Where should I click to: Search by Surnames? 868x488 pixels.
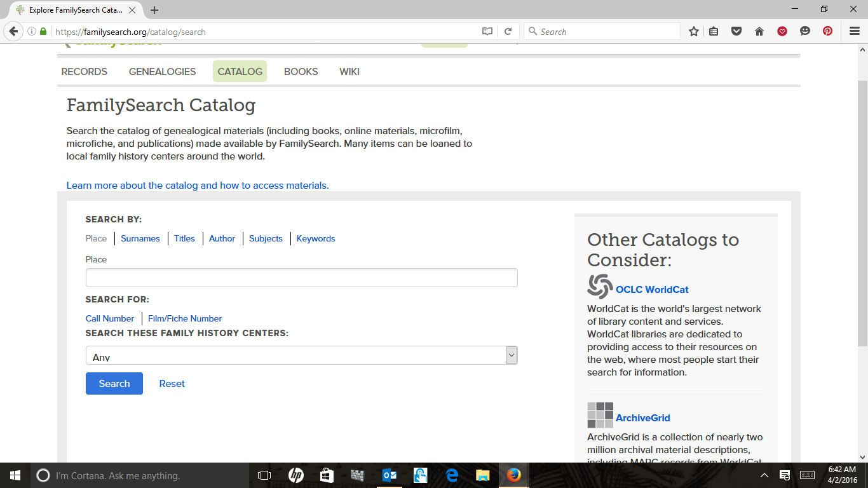(x=140, y=239)
